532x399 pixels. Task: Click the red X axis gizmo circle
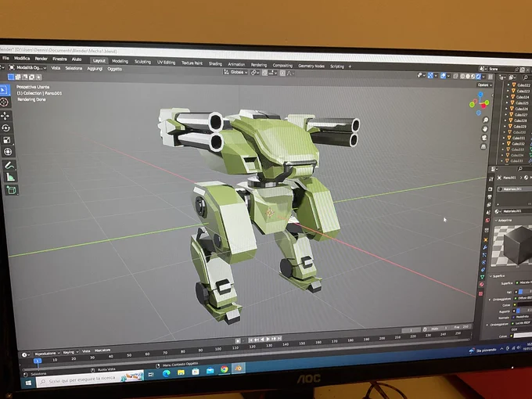pyautogui.click(x=483, y=106)
